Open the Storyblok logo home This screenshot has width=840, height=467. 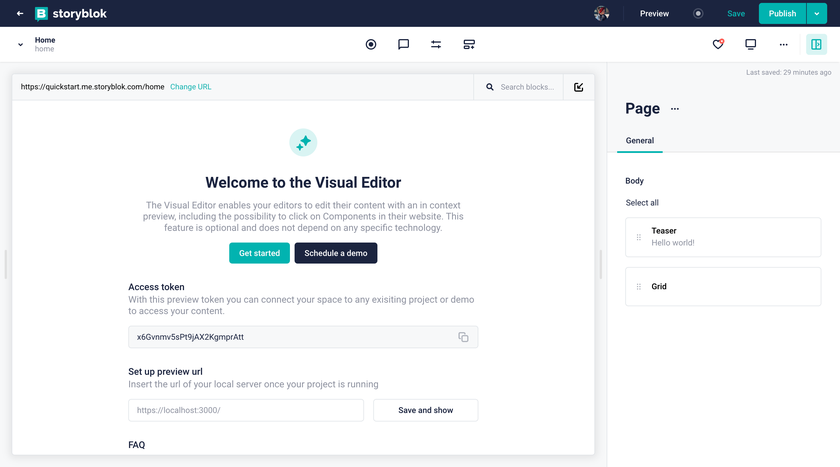point(71,13)
